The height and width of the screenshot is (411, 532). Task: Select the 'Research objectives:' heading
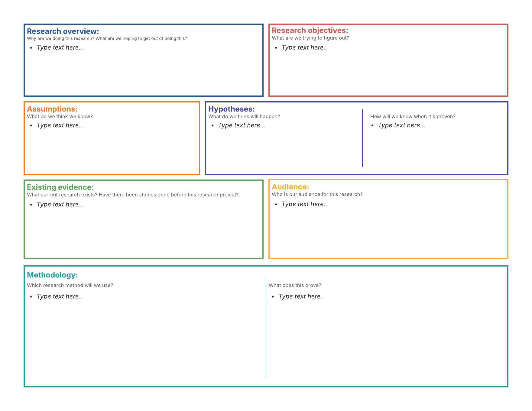[310, 31]
